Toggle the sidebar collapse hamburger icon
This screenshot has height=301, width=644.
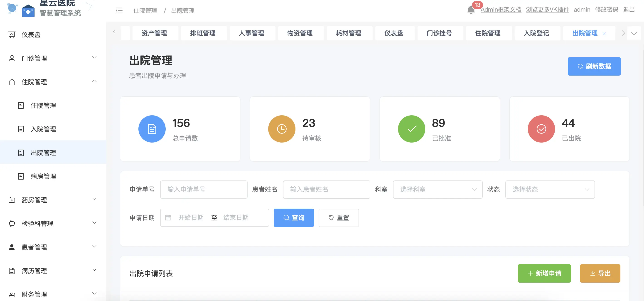coord(119,10)
